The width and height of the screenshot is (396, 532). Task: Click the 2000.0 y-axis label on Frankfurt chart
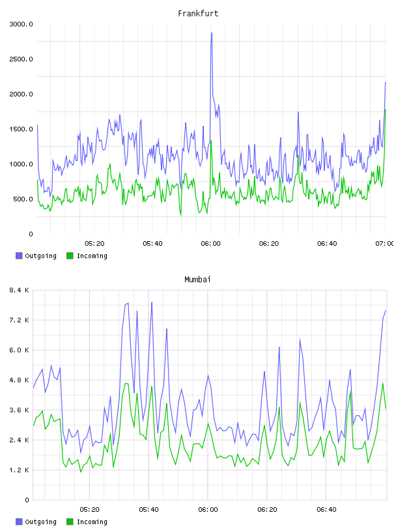(x=21, y=94)
